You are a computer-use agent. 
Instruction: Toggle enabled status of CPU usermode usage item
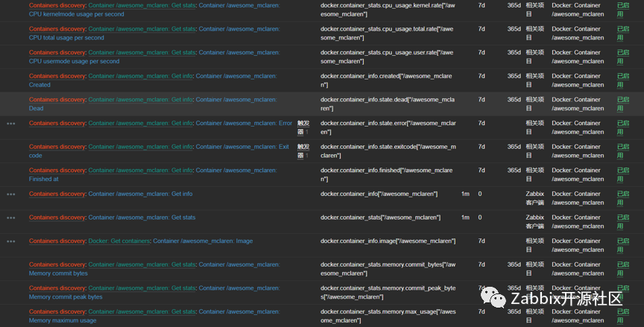(623, 57)
